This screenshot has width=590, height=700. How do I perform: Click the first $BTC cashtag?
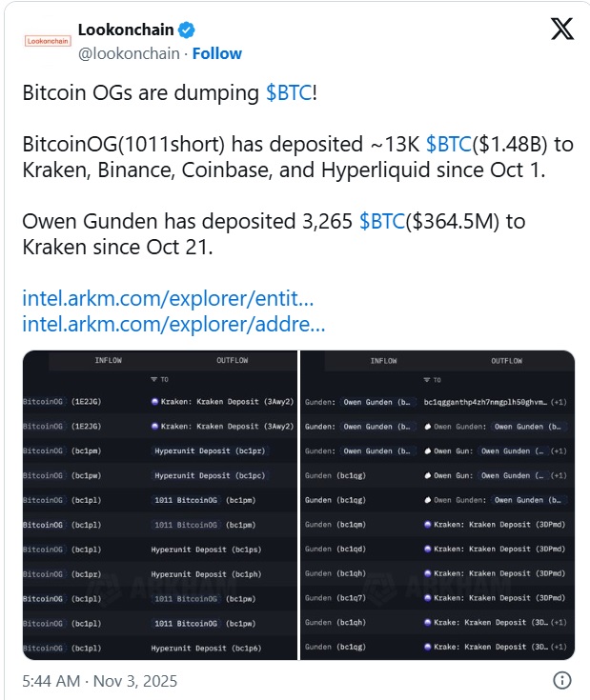click(x=289, y=93)
